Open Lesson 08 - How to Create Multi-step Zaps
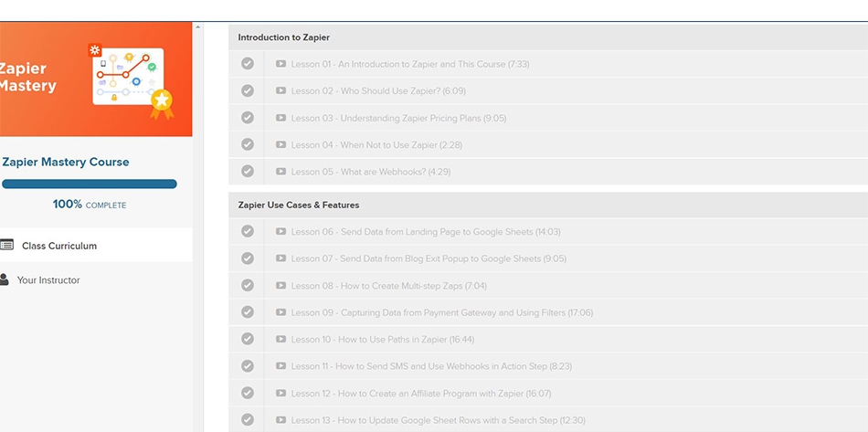 [x=388, y=286]
